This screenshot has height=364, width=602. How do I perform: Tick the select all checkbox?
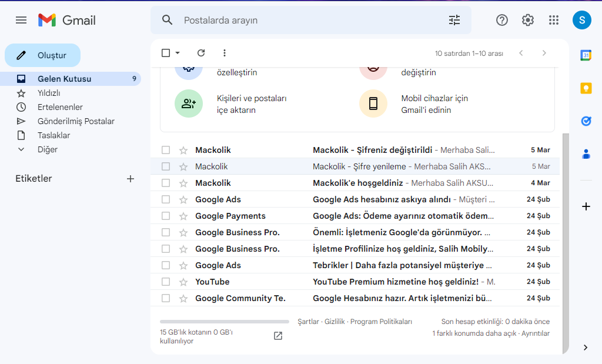click(166, 53)
